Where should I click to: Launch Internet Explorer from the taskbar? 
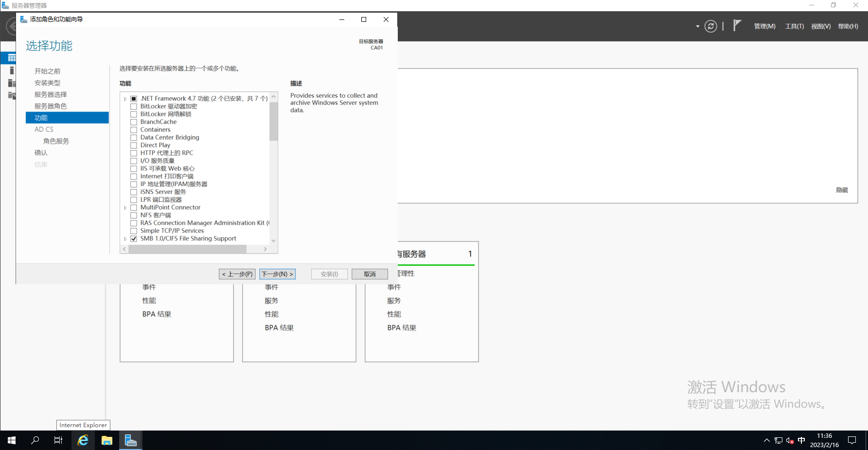pyautogui.click(x=83, y=440)
